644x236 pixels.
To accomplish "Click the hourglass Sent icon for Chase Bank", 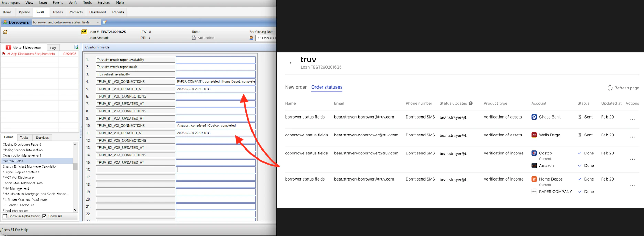I will click(x=580, y=117).
